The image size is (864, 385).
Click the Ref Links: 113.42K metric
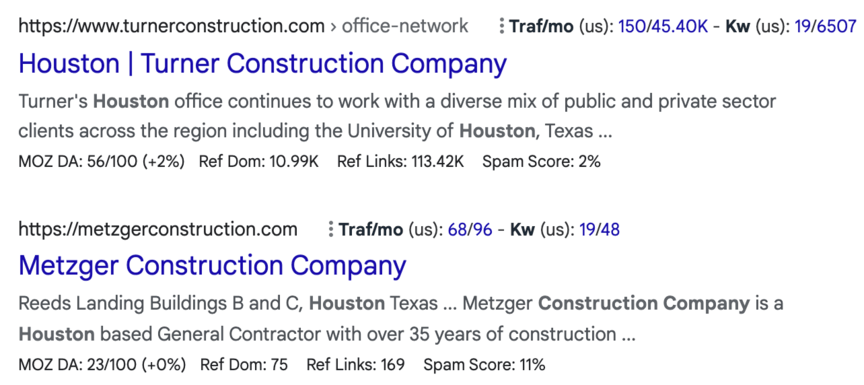click(401, 162)
